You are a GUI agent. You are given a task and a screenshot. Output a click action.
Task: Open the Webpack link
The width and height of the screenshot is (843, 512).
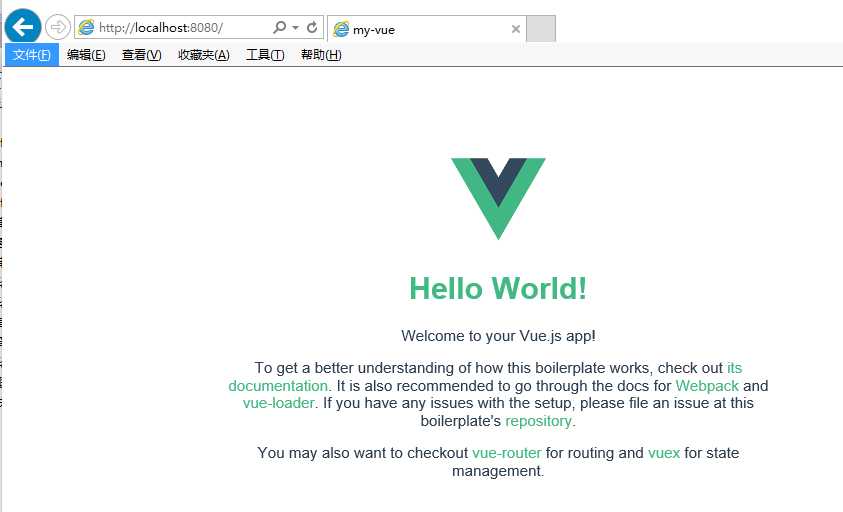707,386
